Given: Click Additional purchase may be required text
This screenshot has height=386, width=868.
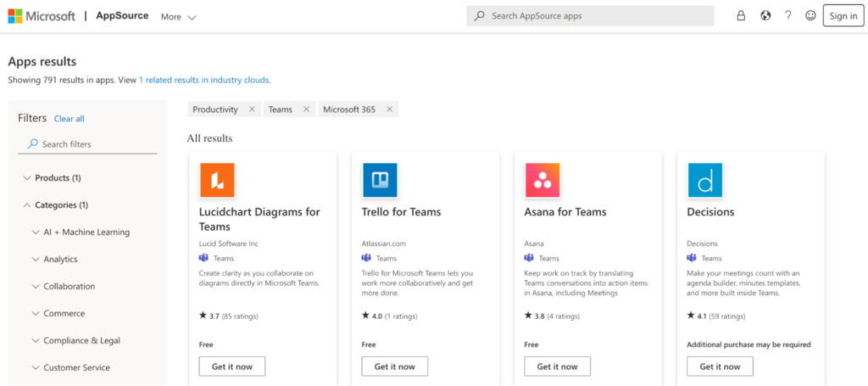Looking at the screenshot, I should tap(748, 344).
